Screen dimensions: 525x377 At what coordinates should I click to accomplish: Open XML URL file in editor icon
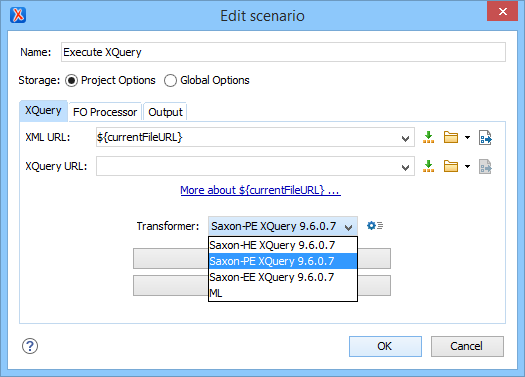click(x=485, y=137)
